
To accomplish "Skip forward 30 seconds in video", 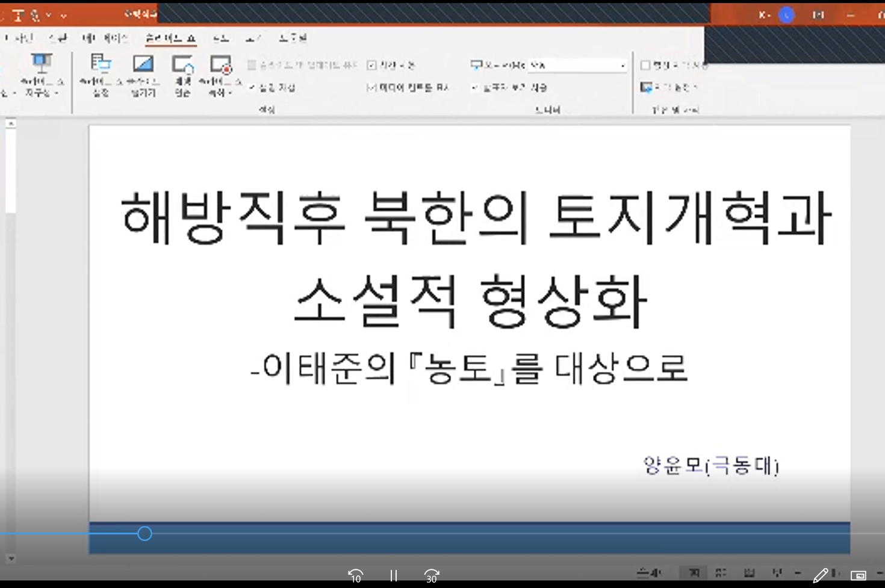I will tap(432, 576).
